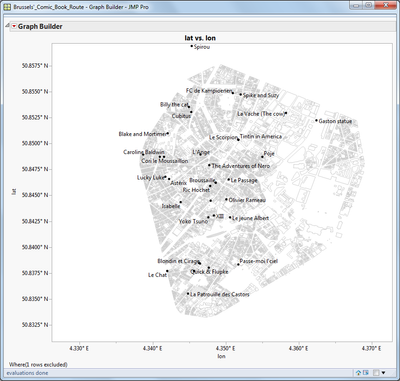Click the 50.8575° N axis tick label

click(x=35, y=66)
